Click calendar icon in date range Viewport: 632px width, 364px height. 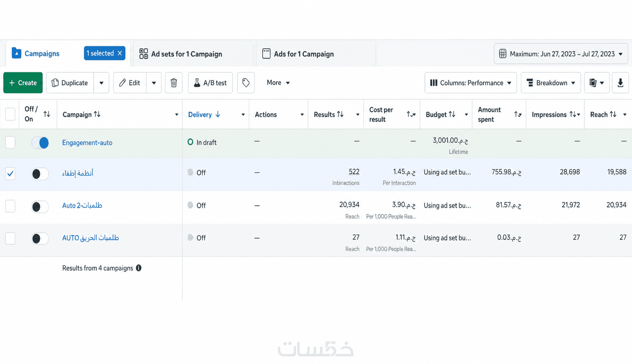coord(502,54)
